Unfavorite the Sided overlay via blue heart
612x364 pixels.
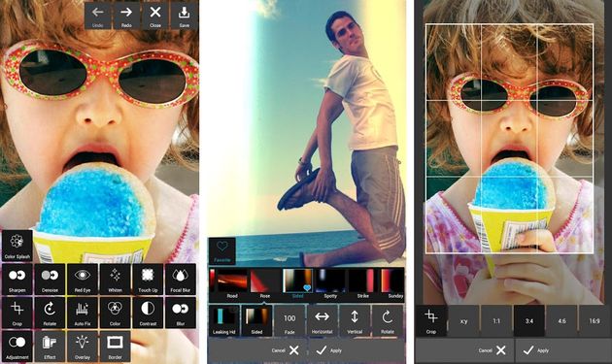click(307, 288)
